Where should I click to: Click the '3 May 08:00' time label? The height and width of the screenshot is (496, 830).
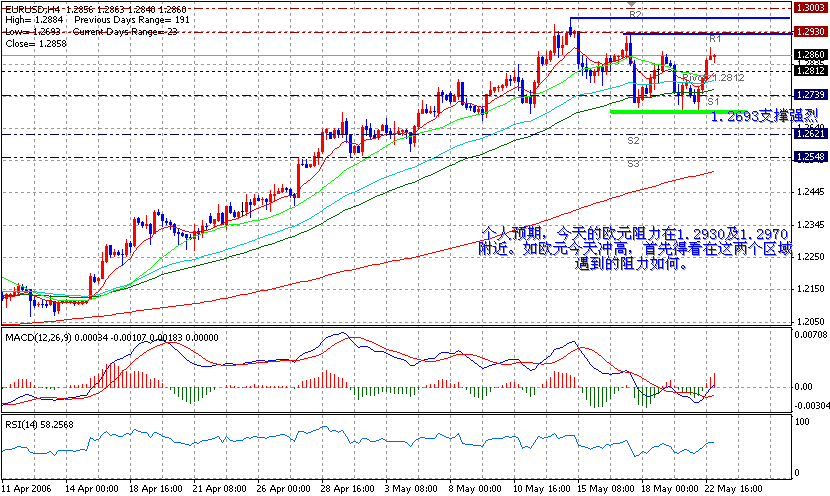coord(411,488)
